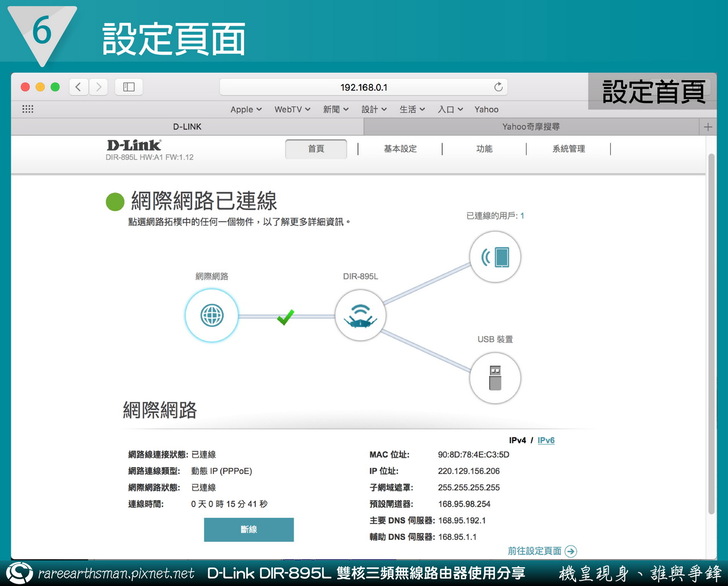The height and width of the screenshot is (586, 728).
Task: Switch to the Yahoo奇摩搜尋 tab
Action: [530, 127]
